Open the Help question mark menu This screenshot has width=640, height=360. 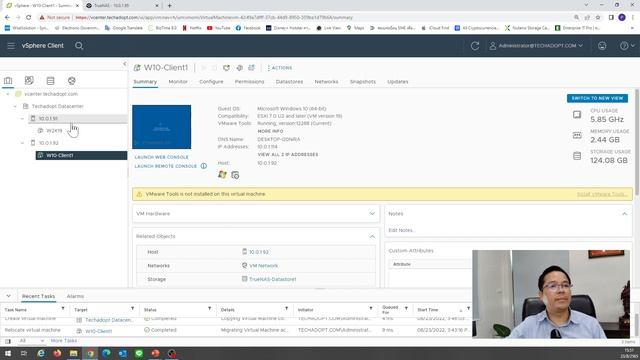pos(627,46)
